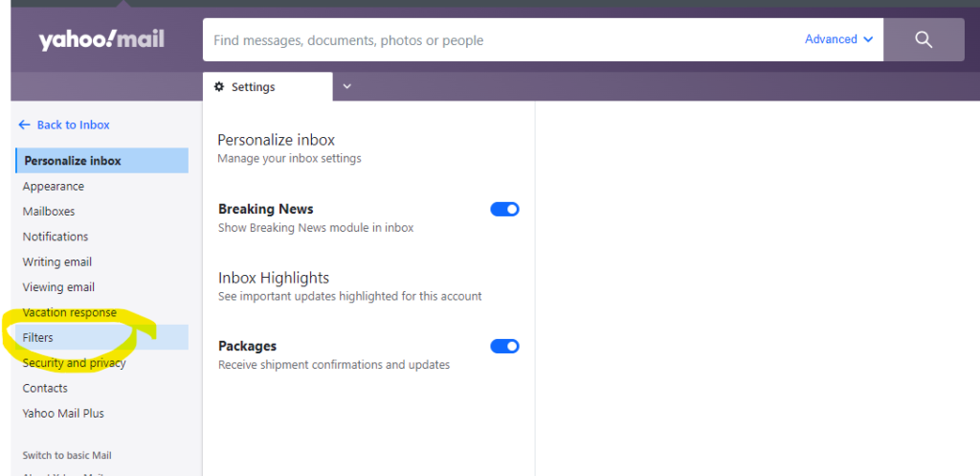Click the Yahoo Mail logo

click(101, 40)
